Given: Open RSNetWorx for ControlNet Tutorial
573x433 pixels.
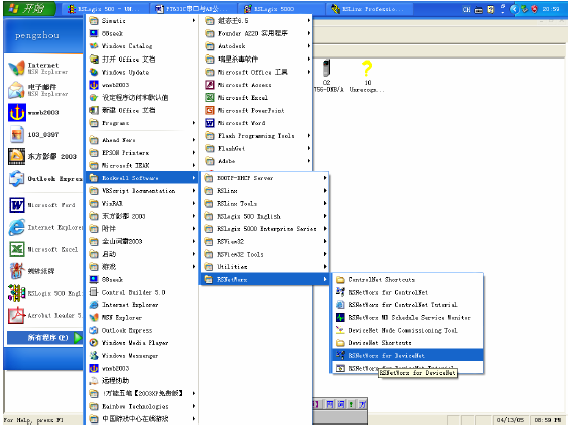Looking at the screenshot, I should pos(408,305).
